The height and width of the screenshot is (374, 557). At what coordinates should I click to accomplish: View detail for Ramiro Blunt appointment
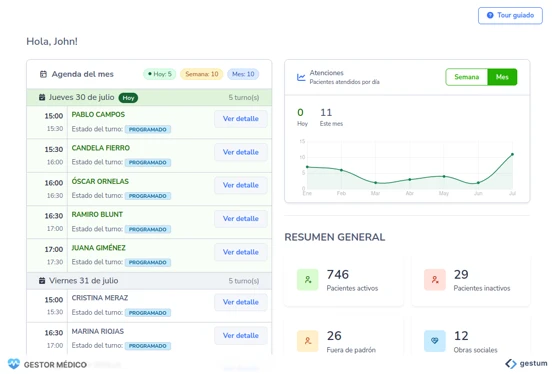pos(240,218)
